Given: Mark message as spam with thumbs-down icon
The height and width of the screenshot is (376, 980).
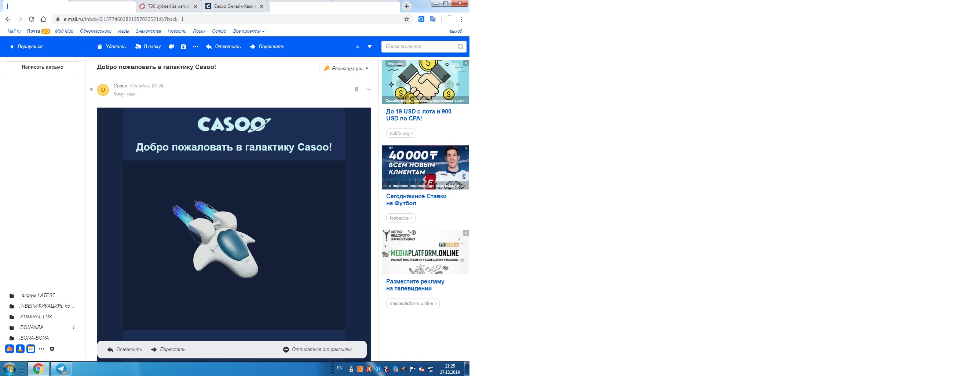Looking at the screenshot, I should (x=171, y=47).
